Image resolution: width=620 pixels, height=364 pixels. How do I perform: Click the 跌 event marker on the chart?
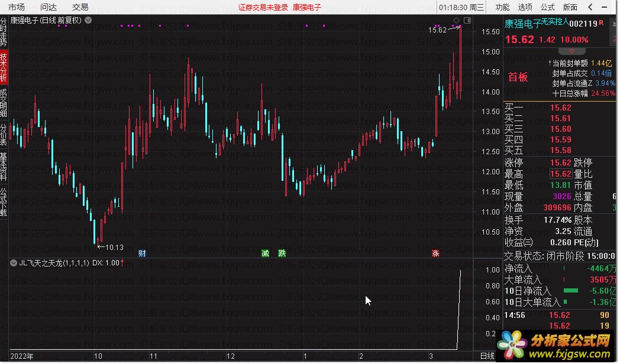282,253
